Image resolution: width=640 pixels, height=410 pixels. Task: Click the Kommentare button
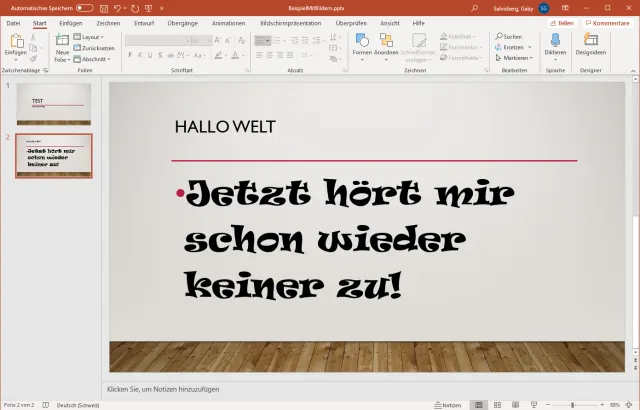[x=607, y=23]
